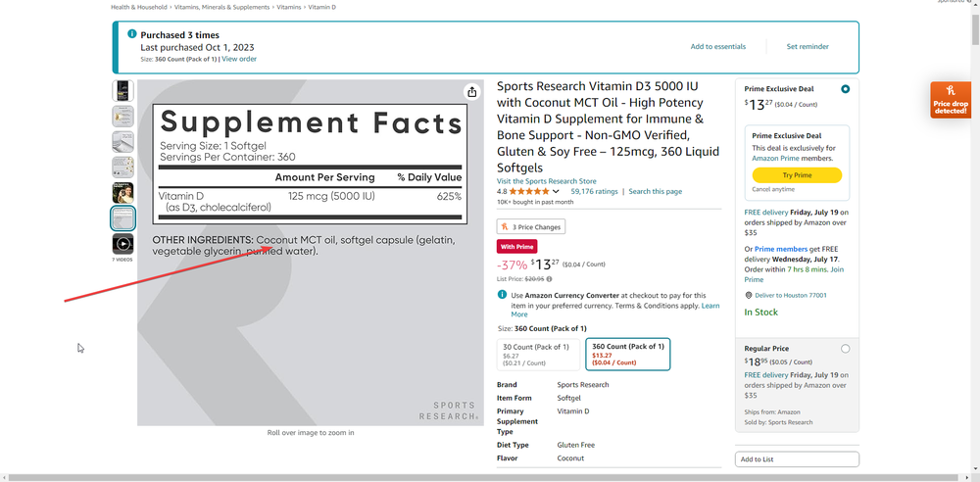The image size is (980, 482).
Task: Click the With Prime red badge
Action: pyautogui.click(x=516, y=246)
